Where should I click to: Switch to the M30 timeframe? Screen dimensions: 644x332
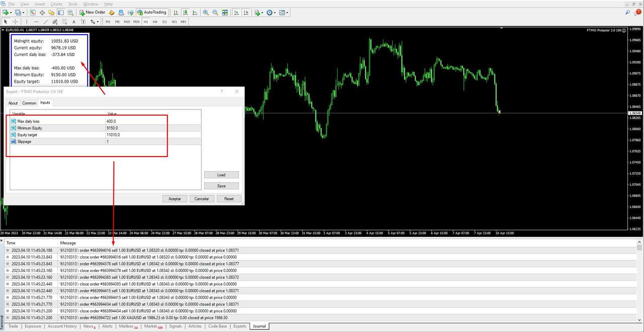(136, 22)
